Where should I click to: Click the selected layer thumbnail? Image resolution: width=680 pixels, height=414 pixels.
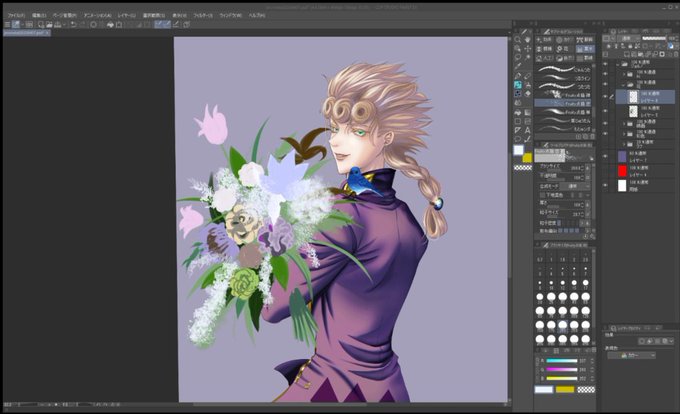tap(634, 97)
